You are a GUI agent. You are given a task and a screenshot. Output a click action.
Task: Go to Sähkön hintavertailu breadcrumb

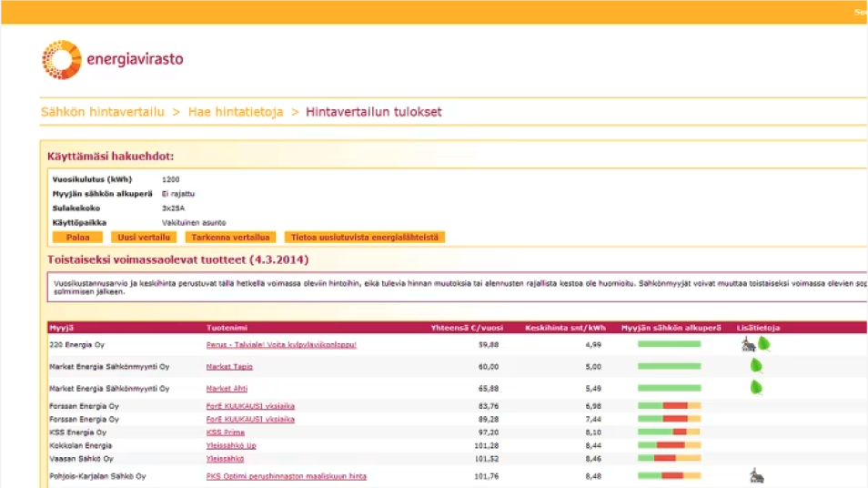pyautogui.click(x=103, y=112)
